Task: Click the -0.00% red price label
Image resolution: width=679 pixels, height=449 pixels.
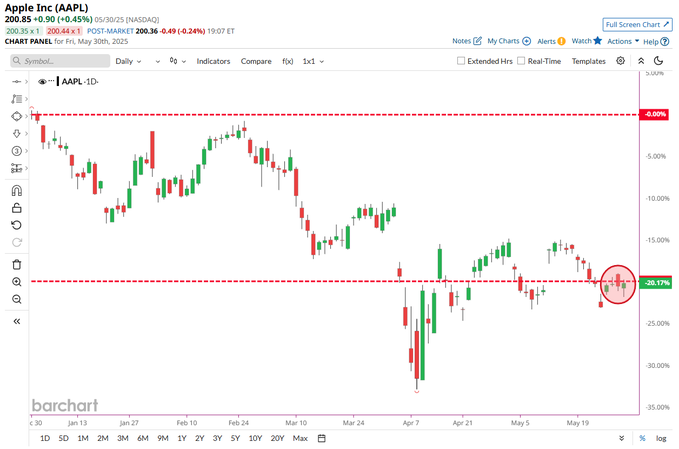Action: click(654, 114)
